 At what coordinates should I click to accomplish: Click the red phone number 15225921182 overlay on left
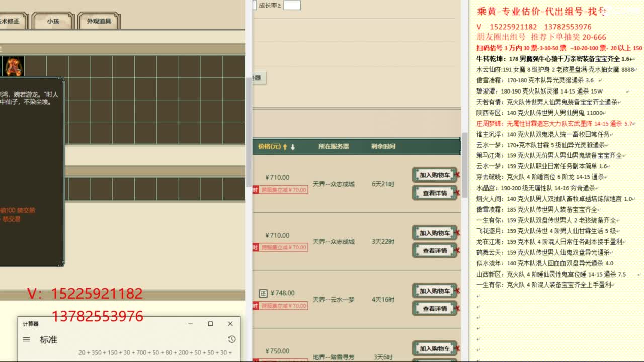point(97,294)
